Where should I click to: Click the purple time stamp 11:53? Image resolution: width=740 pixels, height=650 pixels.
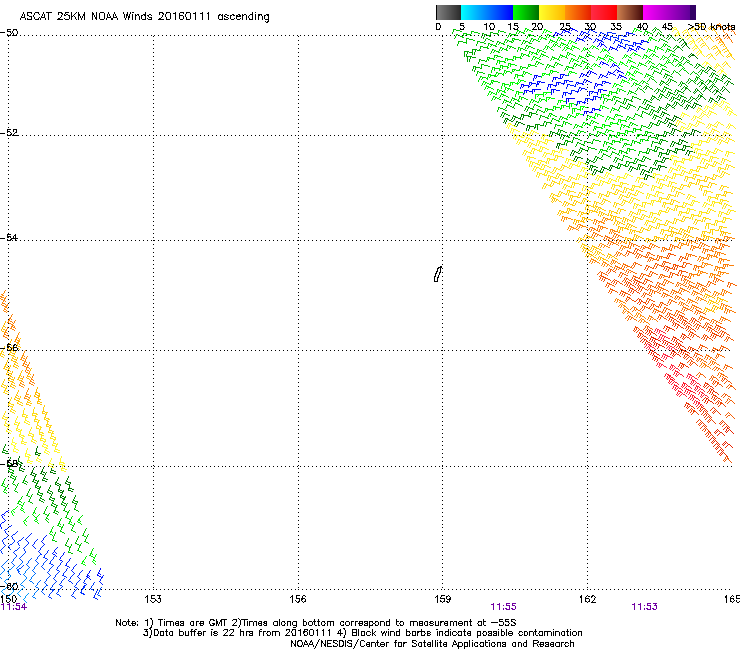(644, 607)
